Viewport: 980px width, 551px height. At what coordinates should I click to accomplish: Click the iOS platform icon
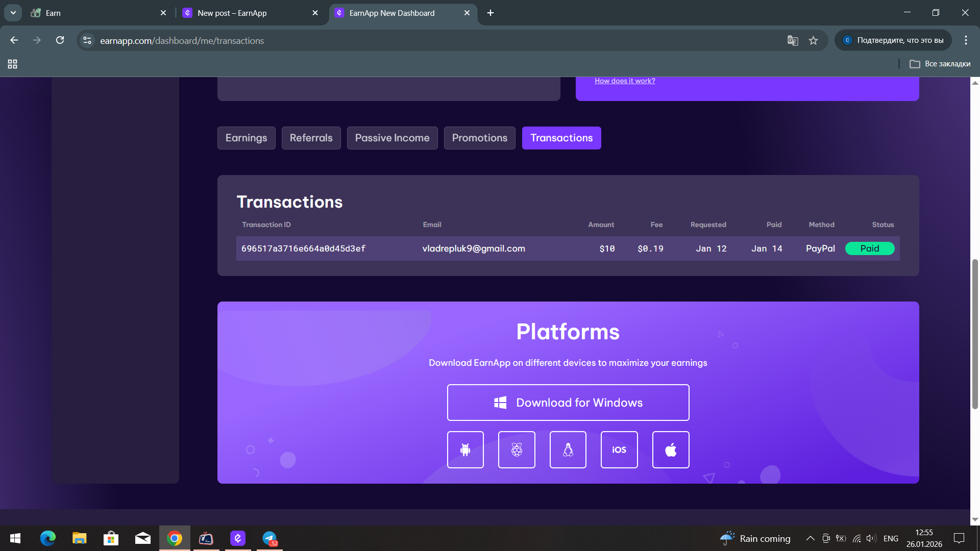619,449
